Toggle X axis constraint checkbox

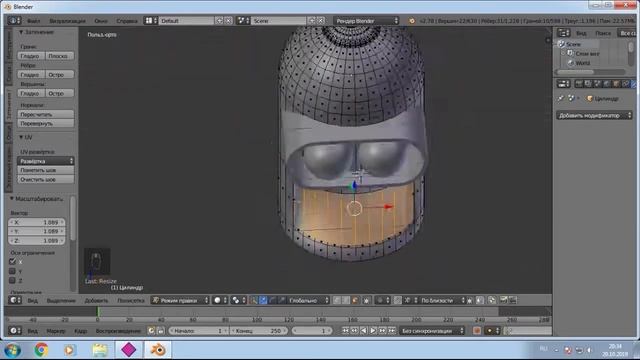tap(12, 262)
